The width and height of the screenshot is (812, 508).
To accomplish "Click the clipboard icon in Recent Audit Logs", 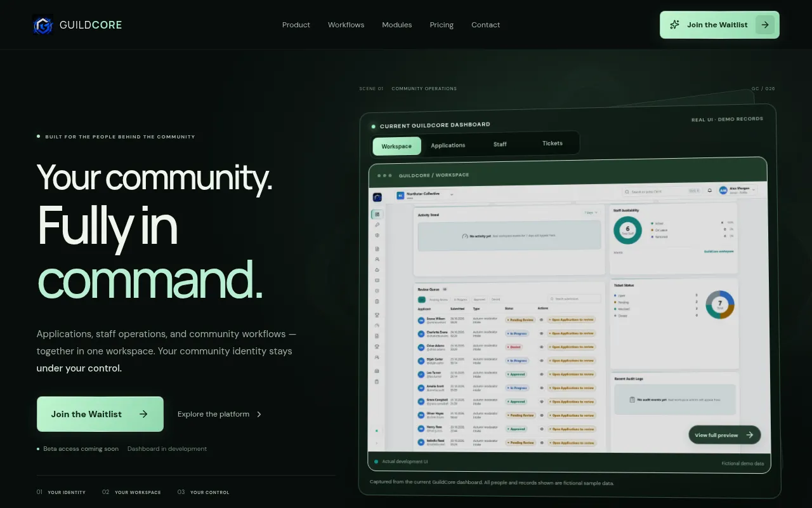I will [x=632, y=399].
